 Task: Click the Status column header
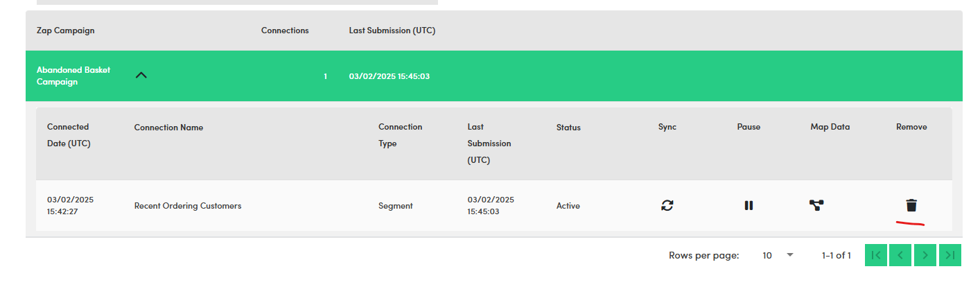tap(568, 128)
